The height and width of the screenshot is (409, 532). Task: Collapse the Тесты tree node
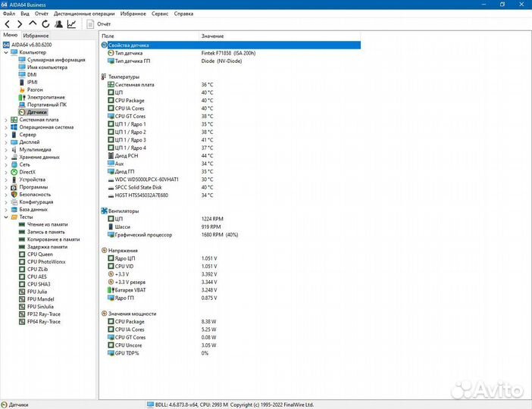(x=6, y=217)
